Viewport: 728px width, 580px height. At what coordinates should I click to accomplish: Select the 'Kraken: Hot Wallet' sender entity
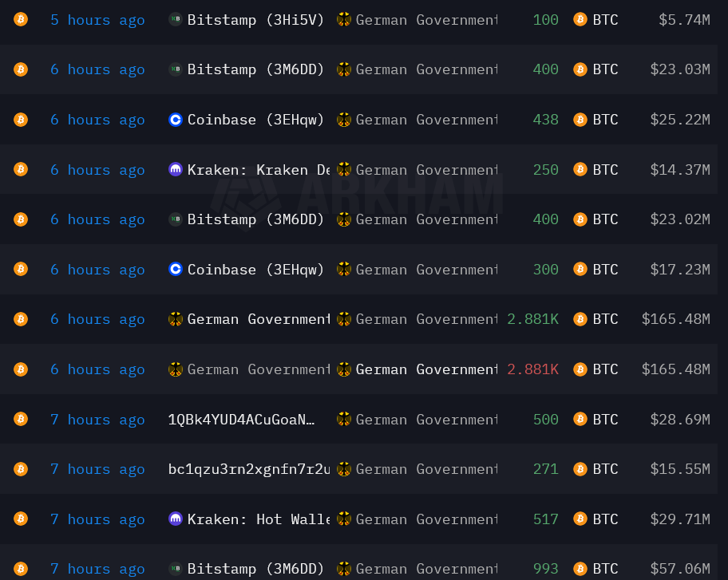click(258, 519)
